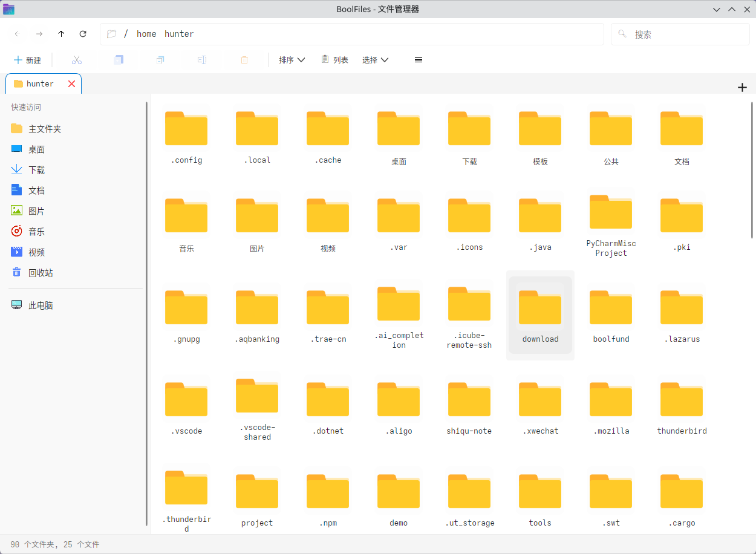The image size is (756, 554).
Task: Go up to the parent directory arrow
Action: pyautogui.click(x=61, y=34)
